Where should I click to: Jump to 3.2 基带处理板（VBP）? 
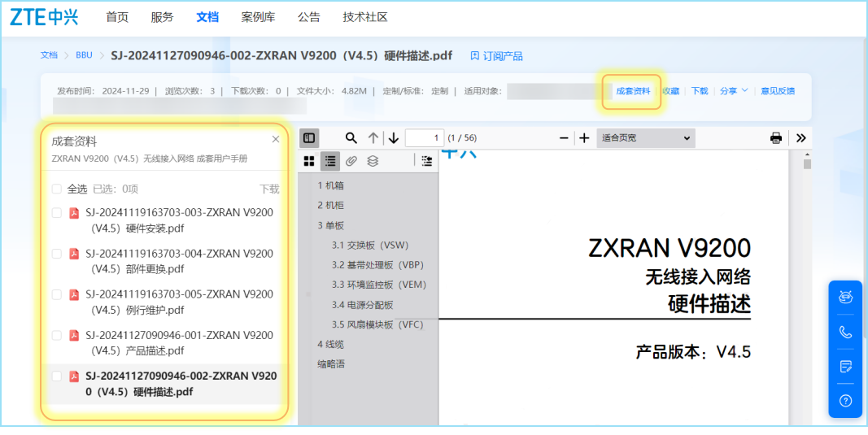tap(377, 265)
